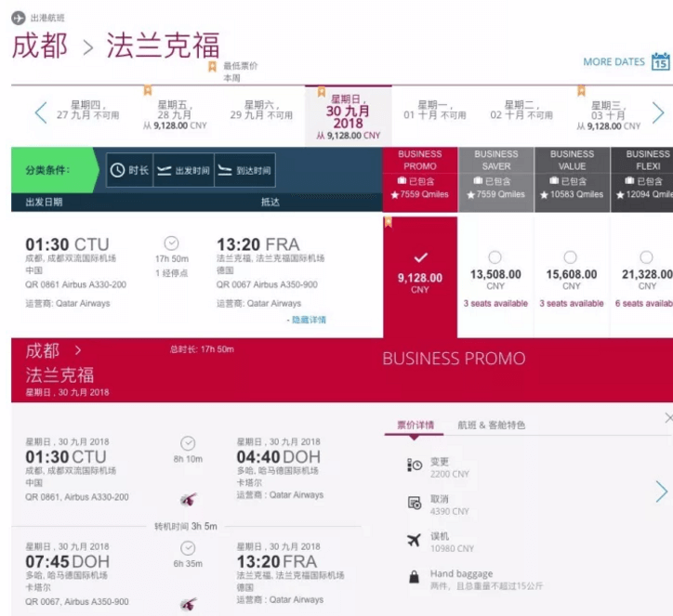Click the BUSINESS PROMO column header
The width and height of the screenshot is (673, 616).
tap(420, 179)
